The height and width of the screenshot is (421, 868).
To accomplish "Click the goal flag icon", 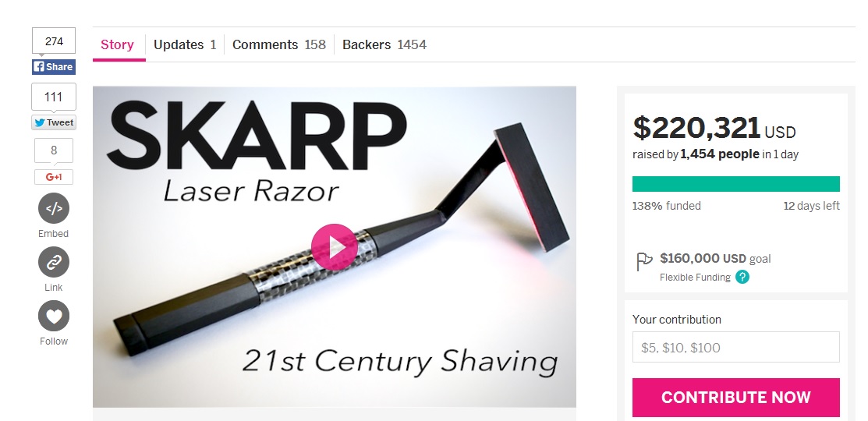I will 644,261.
